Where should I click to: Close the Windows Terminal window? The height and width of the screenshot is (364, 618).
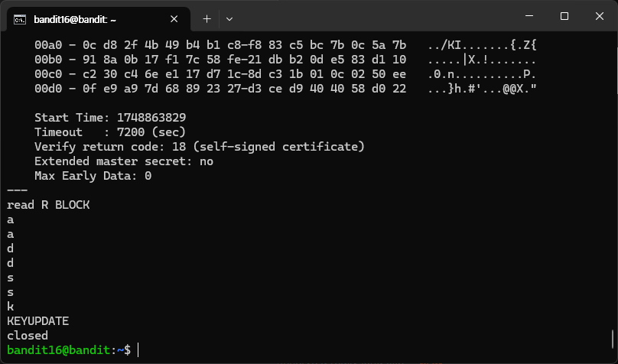tap(600, 16)
